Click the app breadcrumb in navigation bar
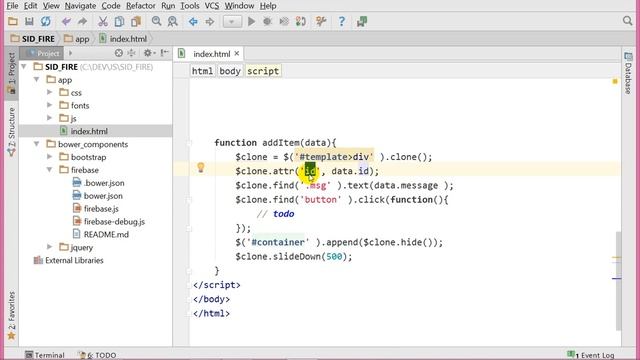This screenshot has width=640, height=360. (x=77, y=39)
